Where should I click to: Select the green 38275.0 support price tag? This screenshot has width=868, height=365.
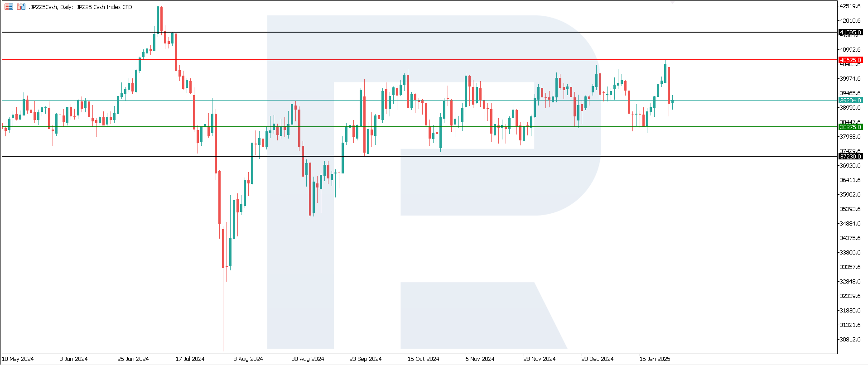point(850,127)
